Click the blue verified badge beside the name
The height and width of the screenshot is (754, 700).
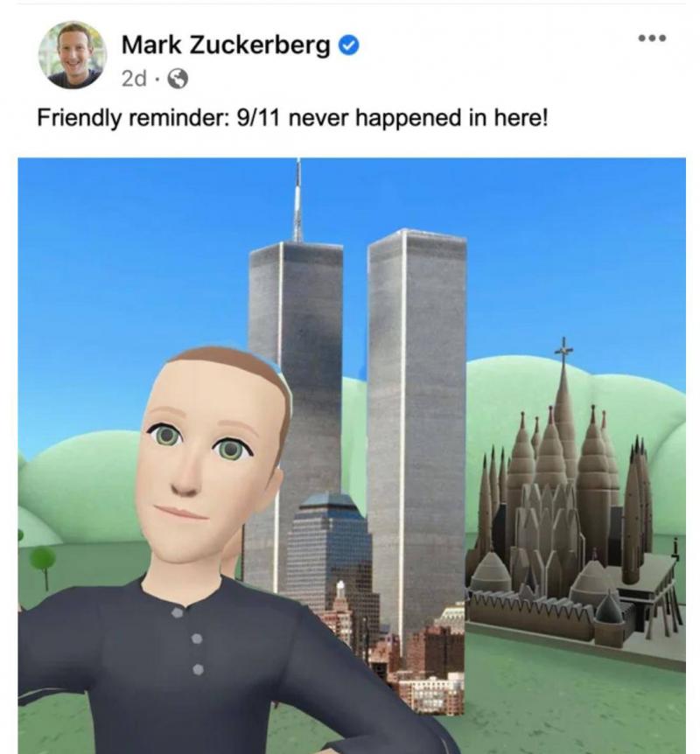point(349,45)
